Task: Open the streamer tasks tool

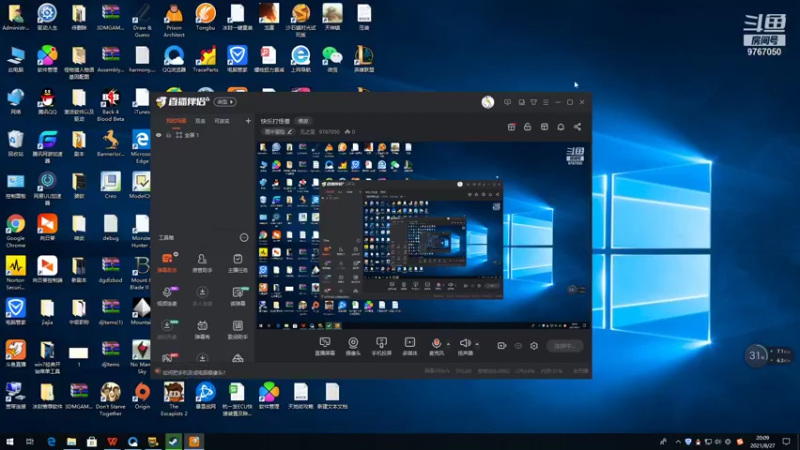Action: coord(238,263)
